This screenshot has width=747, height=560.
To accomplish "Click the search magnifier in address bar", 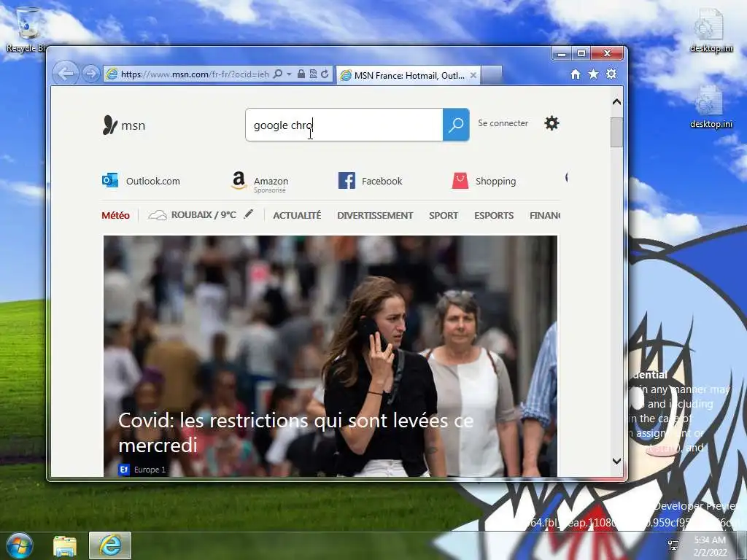I will pos(278,74).
